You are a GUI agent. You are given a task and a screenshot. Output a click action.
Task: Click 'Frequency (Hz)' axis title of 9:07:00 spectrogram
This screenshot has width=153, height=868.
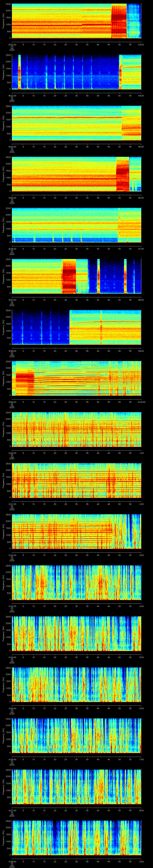pos(3,786)
